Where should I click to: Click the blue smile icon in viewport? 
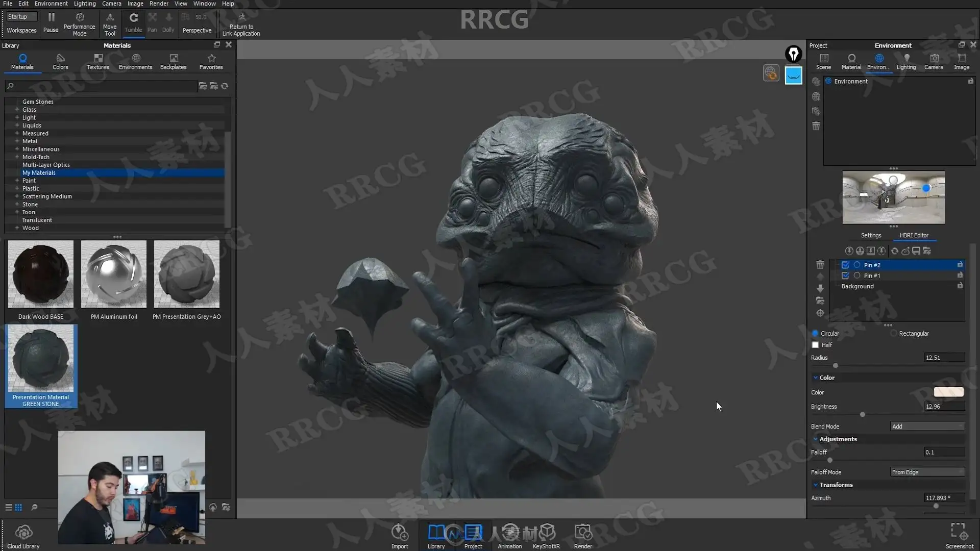point(794,76)
